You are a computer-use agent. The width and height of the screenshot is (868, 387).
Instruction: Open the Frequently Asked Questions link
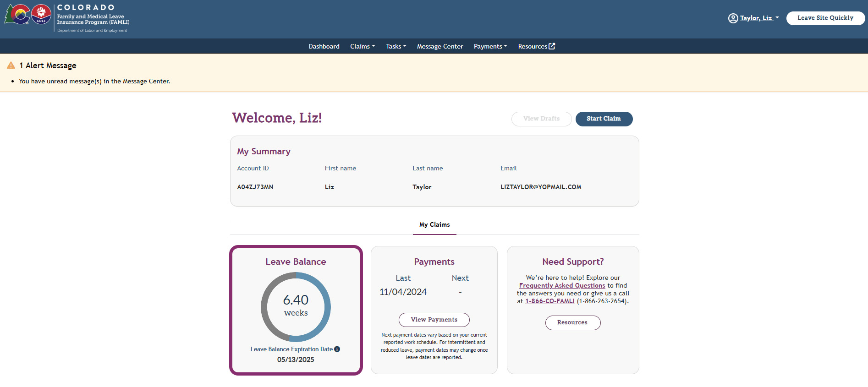562,286
